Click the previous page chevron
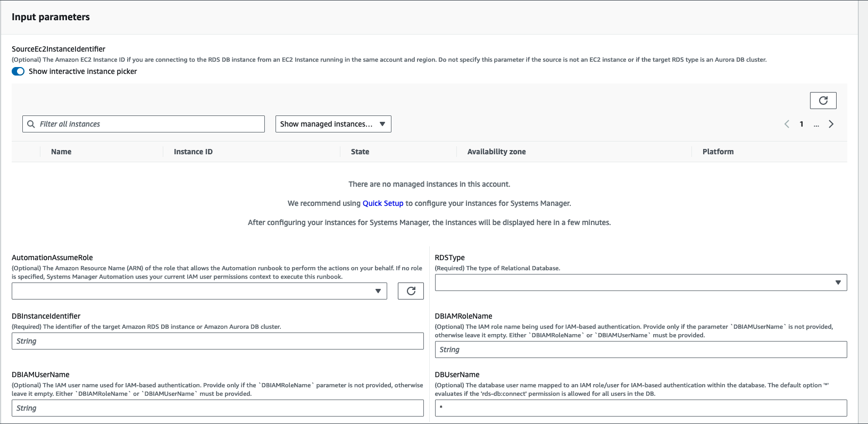Image resolution: width=868 pixels, height=424 pixels. 787,123
